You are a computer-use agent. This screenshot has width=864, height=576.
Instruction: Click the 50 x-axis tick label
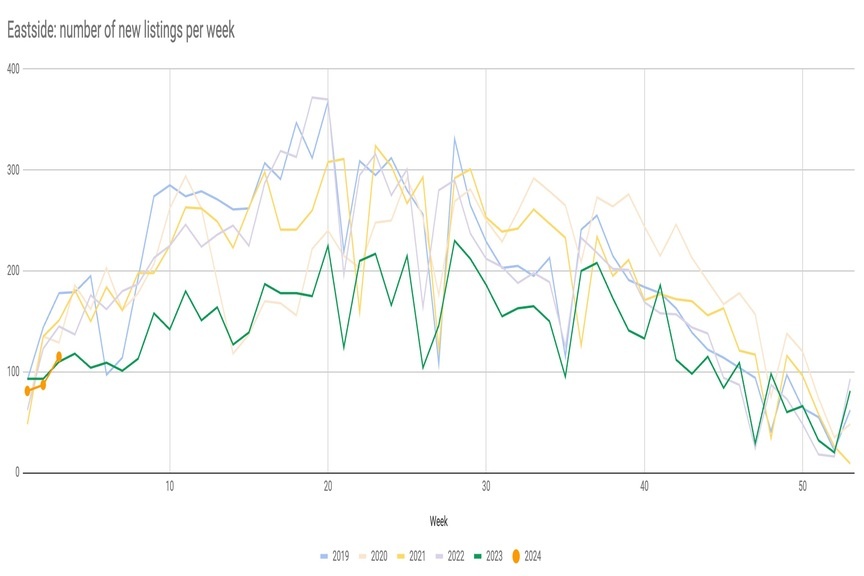802,486
